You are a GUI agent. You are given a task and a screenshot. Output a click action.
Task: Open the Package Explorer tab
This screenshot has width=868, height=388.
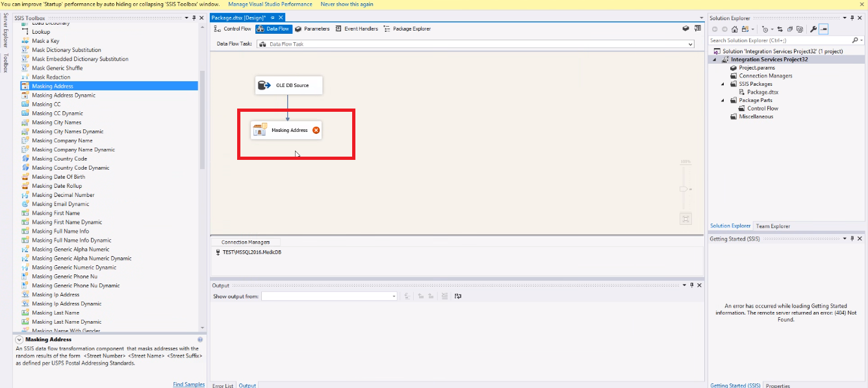click(x=407, y=29)
